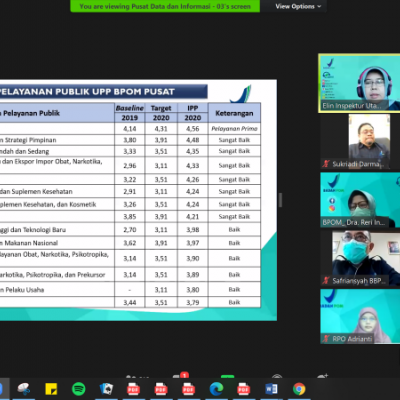Screen dimensions: 400x400
Task: Click muted mic icon beside RPO Adrianti
Action: [326, 339]
